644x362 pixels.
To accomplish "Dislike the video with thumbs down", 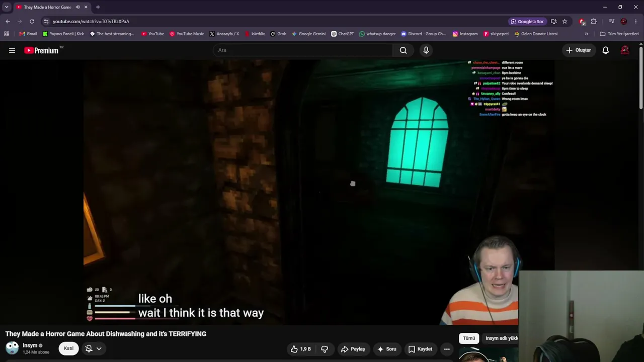I will pyautogui.click(x=325, y=349).
